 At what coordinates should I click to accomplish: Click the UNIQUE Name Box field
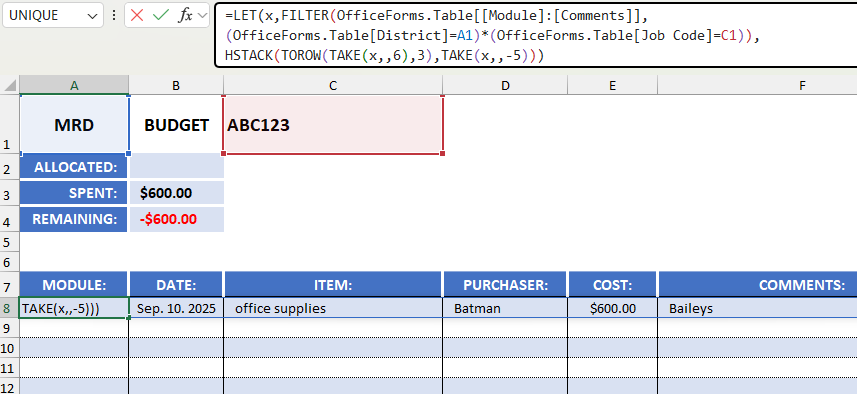44,15
